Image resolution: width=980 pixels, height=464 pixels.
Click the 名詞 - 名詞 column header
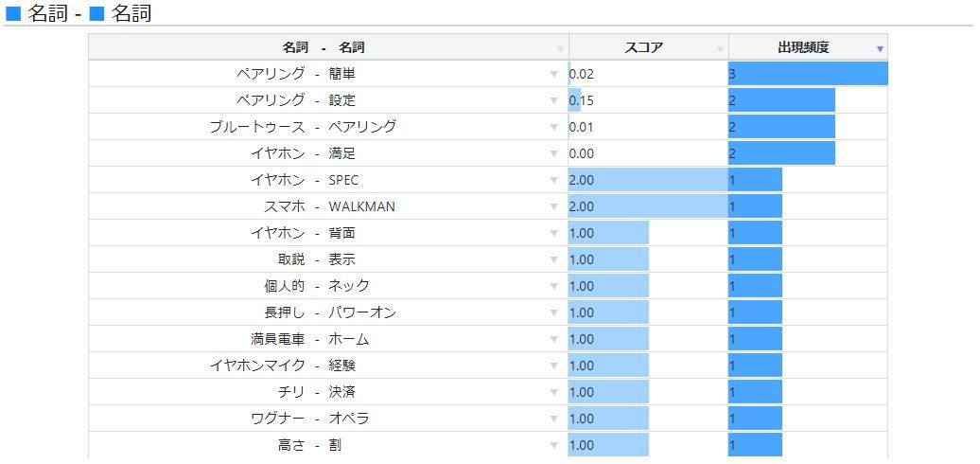(x=328, y=47)
